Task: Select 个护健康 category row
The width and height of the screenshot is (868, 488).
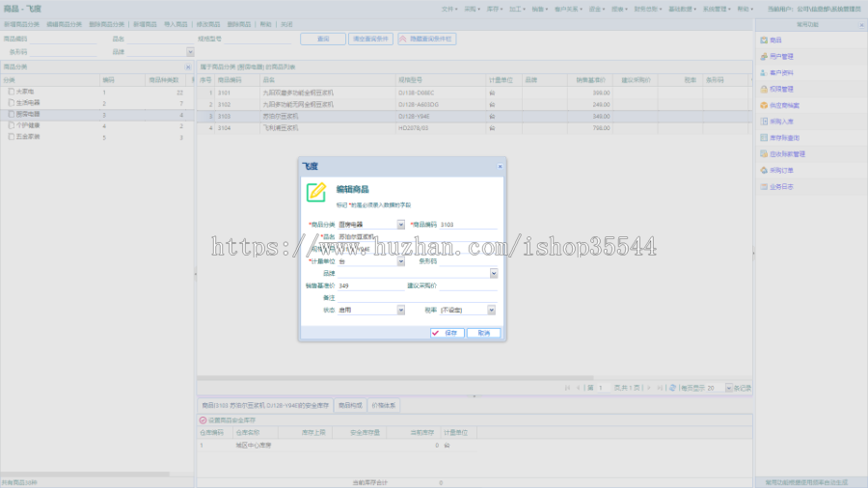Action: (x=96, y=125)
